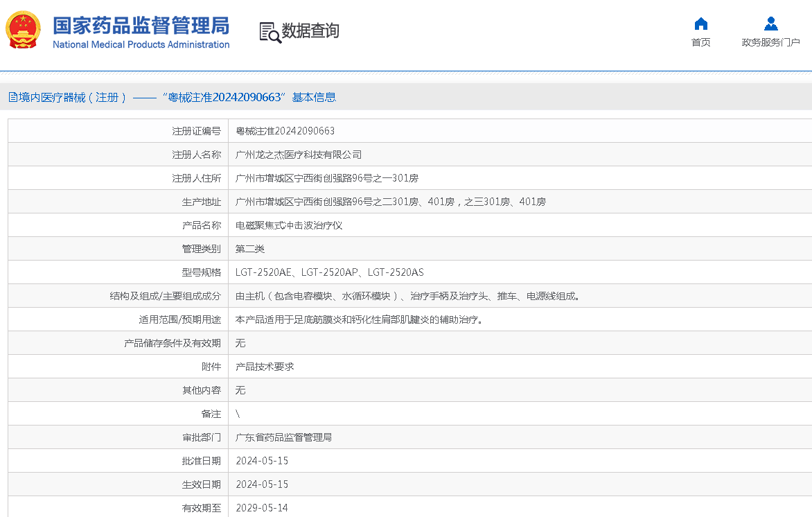812x517 pixels.
Task: Click the 适用范围 intended use value
Action: 360,319
